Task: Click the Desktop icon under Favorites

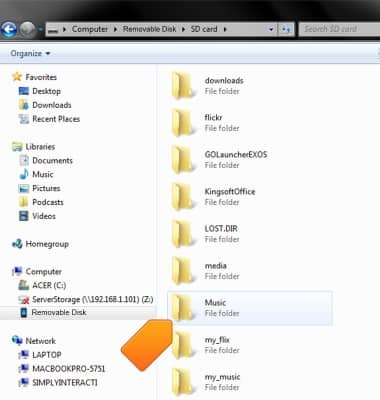Action: coord(24,91)
